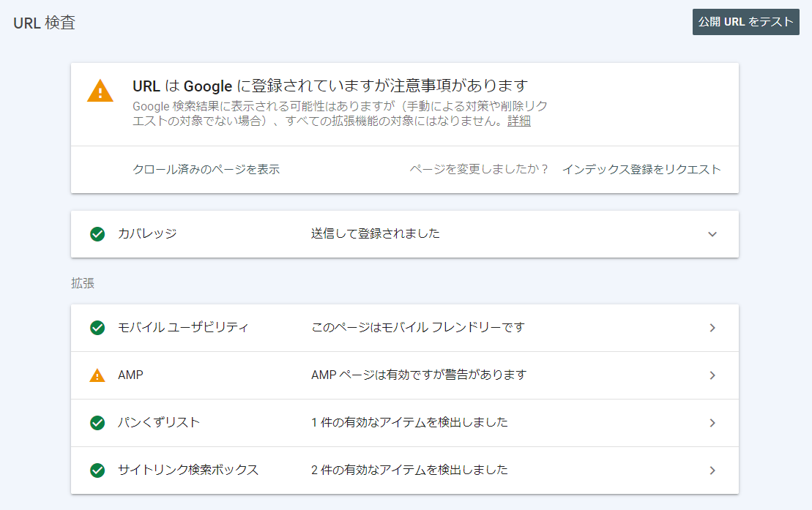Click 2 件の有効なアイテムを検出しました text

coord(409,470)
